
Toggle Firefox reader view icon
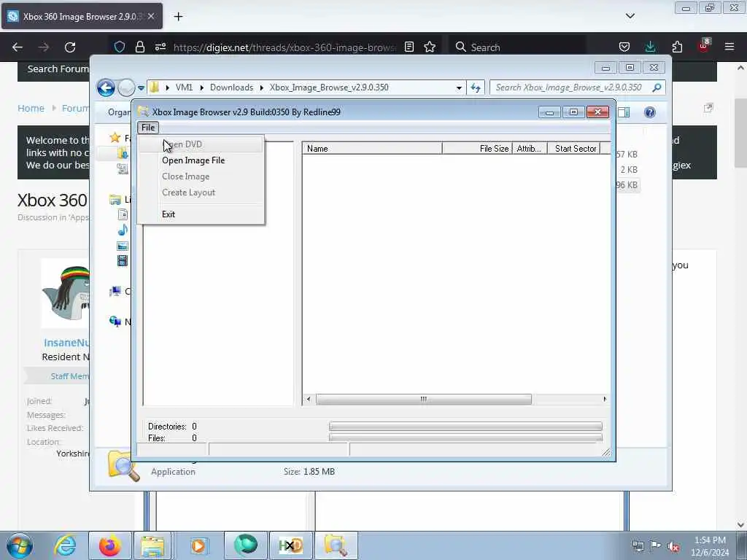(x=409, y=47)
